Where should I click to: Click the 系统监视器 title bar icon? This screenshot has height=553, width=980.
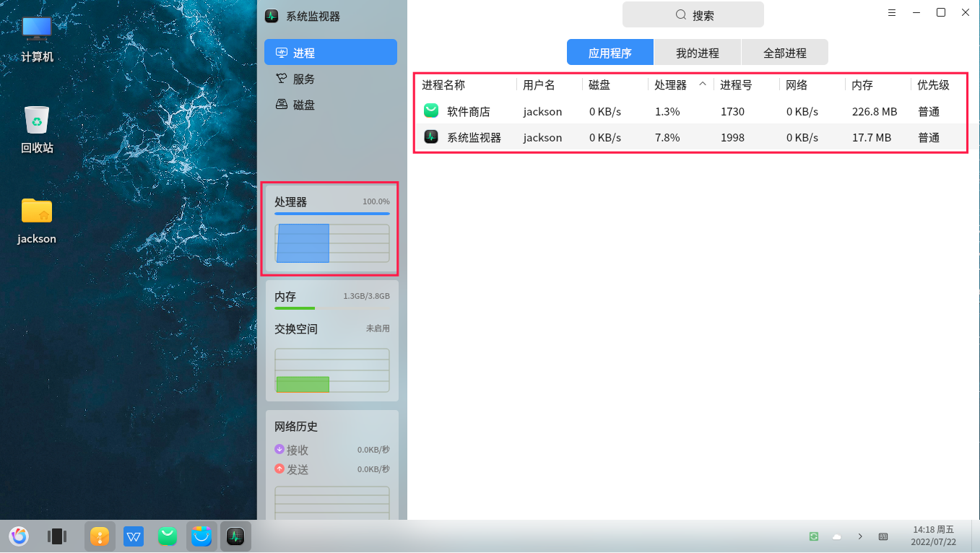coord(272,16)
